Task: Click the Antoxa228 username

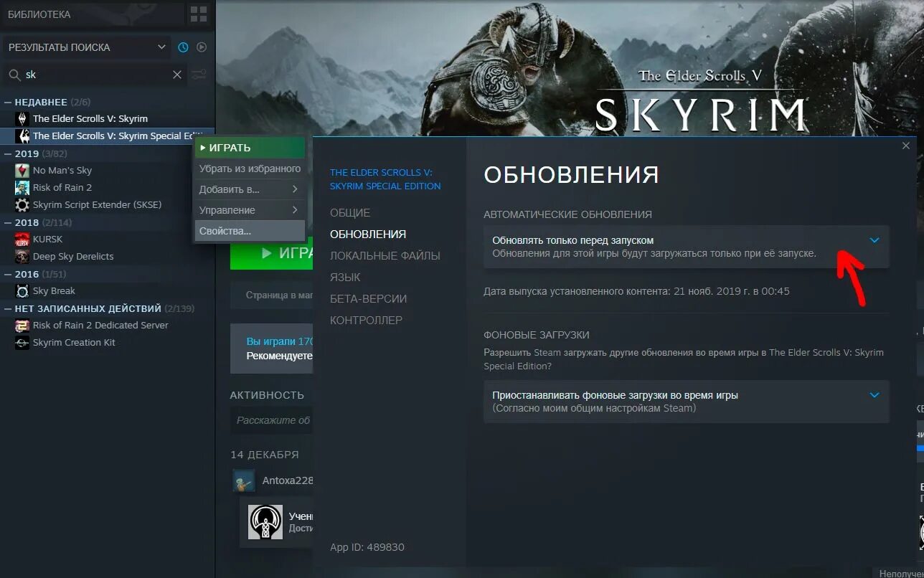Action: pyautogui.click(x=286, y=480)
